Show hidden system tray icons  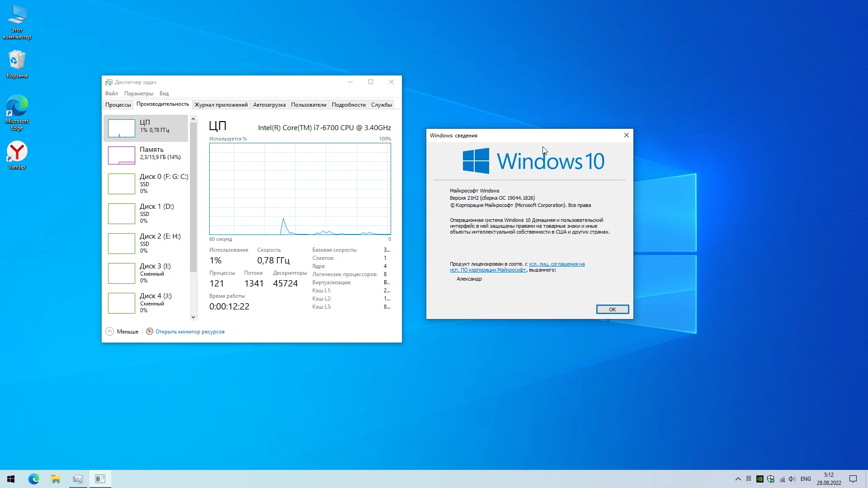click(738, 479)
